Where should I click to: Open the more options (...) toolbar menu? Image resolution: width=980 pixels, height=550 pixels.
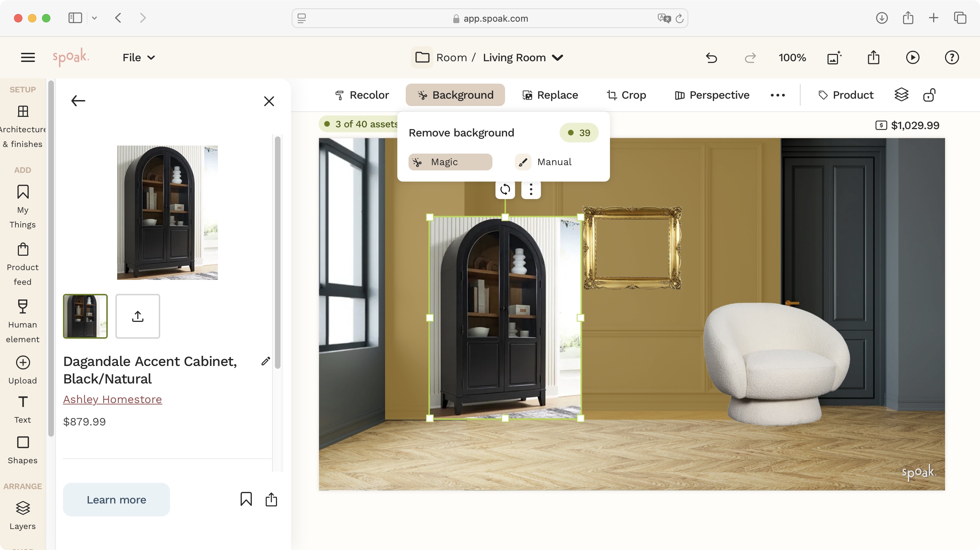pos(777,95)
